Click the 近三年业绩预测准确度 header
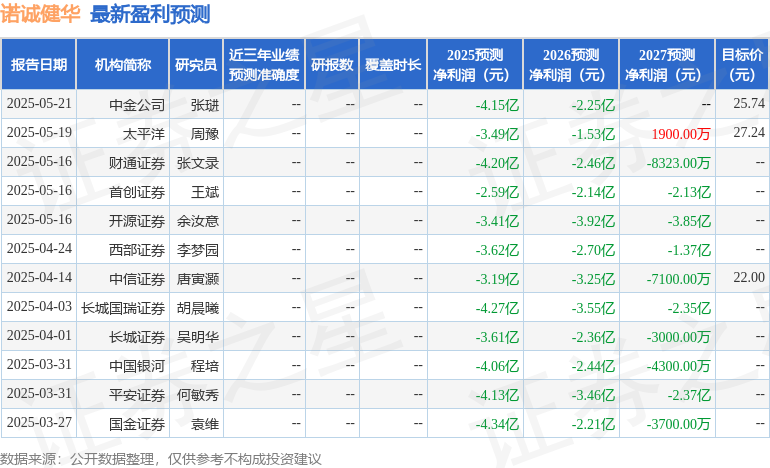770x468 pixels. click(x=264, y=64)
